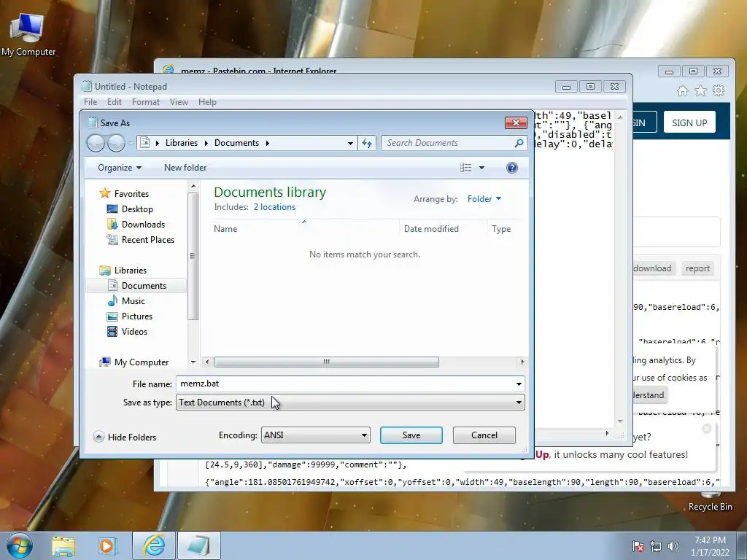747x560 pixels.
Task: Open Action Center flag in system tray
Action: click(x=638, y=547)
